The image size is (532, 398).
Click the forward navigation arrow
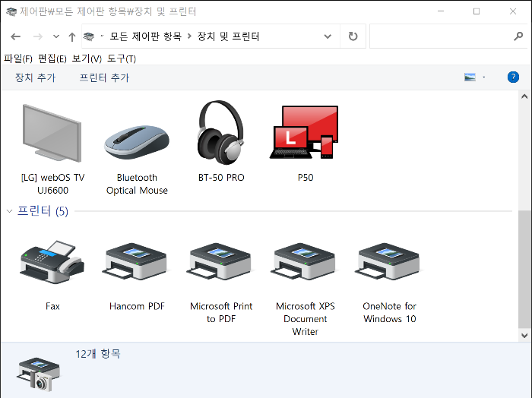click(x=38, y=36)
